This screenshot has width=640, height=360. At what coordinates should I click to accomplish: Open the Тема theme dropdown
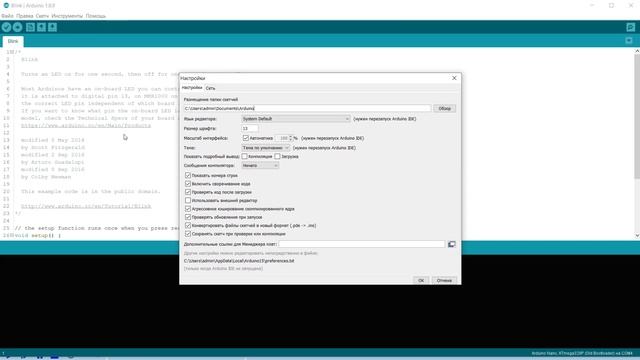tap(266, 148)
